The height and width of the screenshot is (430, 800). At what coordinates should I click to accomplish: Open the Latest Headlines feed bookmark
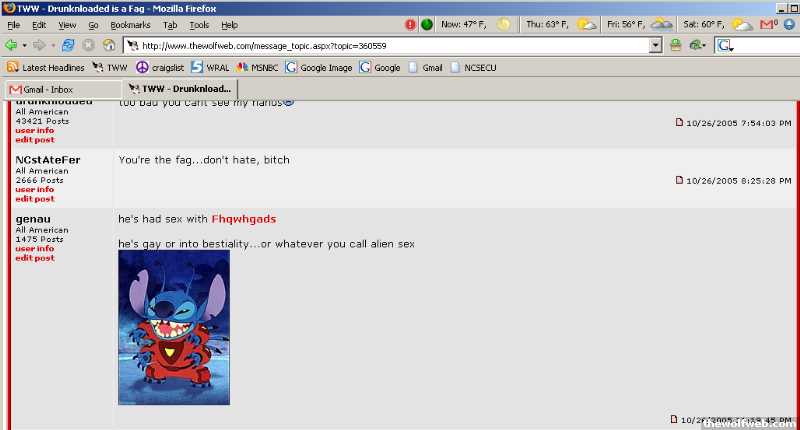[x=46, y=67]
